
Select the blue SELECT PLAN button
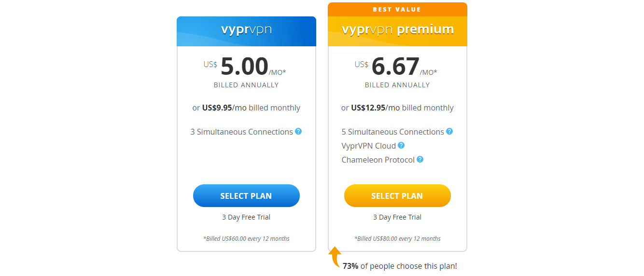(x=246, y=196)
